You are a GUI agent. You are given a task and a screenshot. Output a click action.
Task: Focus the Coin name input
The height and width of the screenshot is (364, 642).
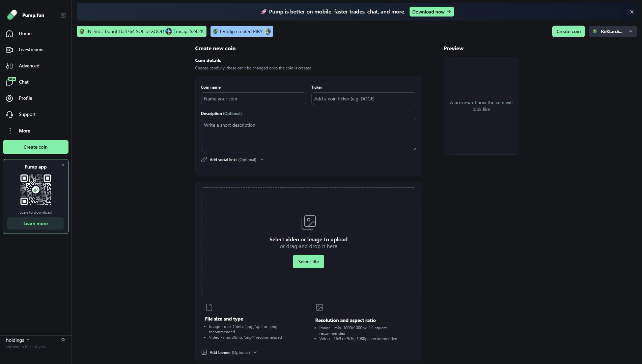pyautogui.click(x=253, y=99)
